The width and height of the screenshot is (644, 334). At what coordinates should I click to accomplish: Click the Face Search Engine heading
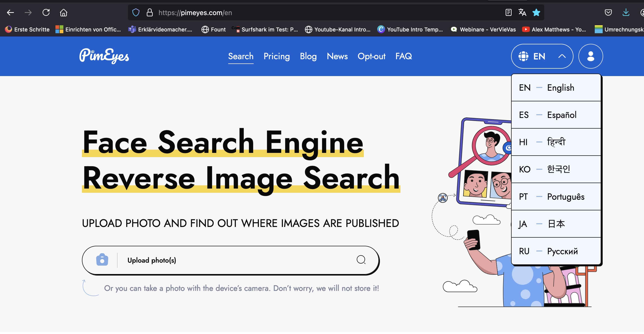[223, 143]
